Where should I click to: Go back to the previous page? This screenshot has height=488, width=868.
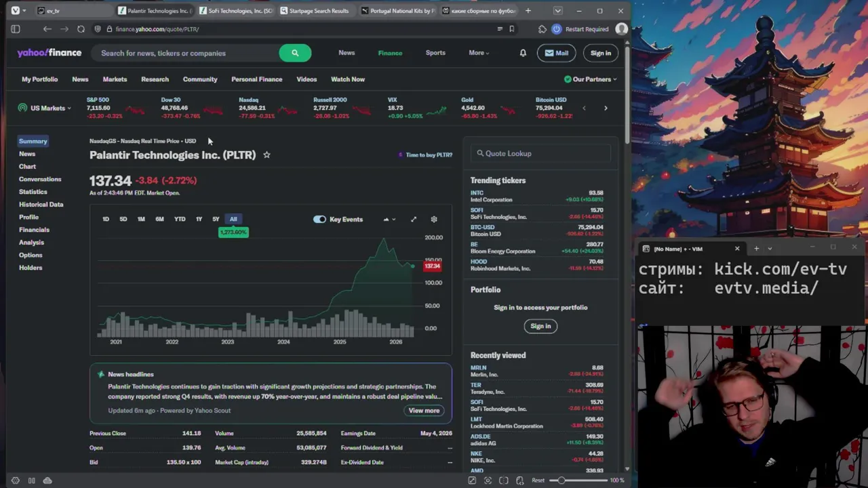[47, 29]
